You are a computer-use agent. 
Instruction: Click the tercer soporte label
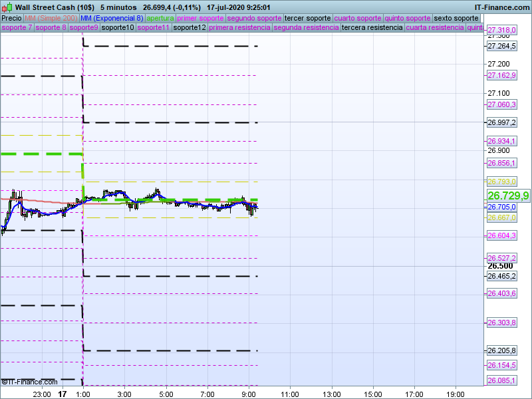(x=307, y=18)
